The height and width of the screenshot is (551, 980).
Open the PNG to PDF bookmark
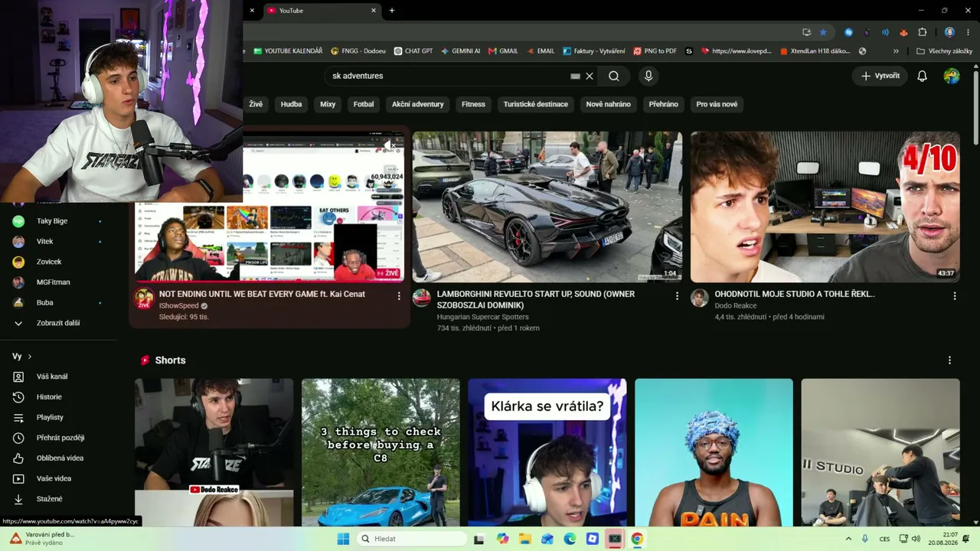click(655, 51)
